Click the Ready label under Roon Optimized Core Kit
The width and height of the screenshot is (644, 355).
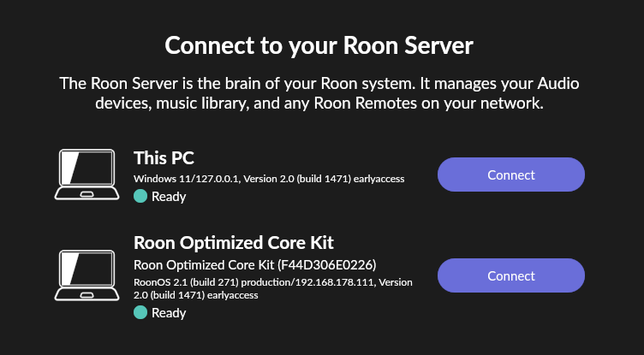pos(169,313)
